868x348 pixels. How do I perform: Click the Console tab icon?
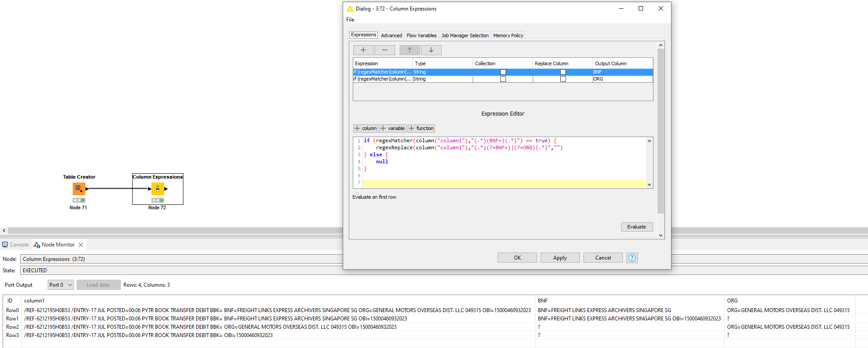(5, 245)
